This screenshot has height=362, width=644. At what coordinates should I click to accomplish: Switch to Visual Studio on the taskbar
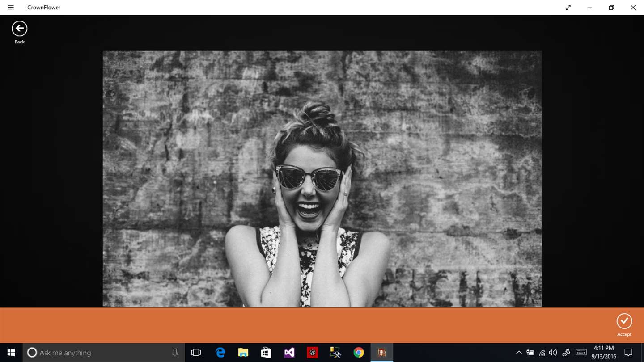coord(289,353)
